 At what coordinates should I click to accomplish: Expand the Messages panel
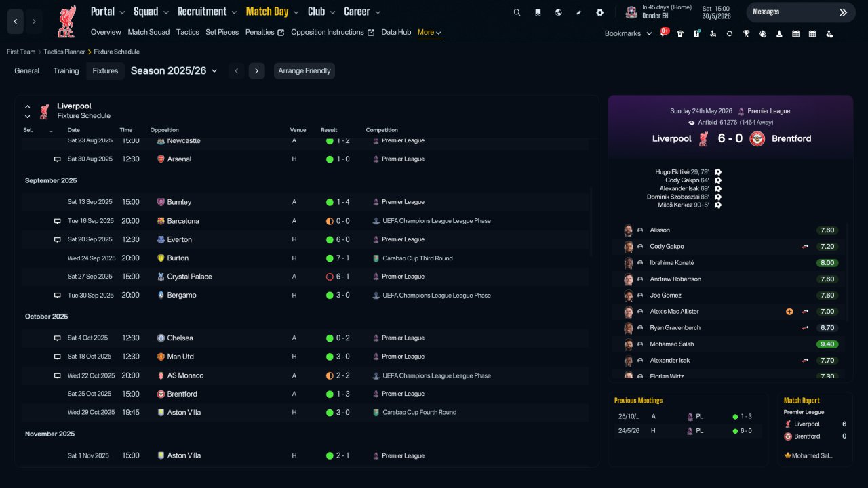tap(801, 12)
